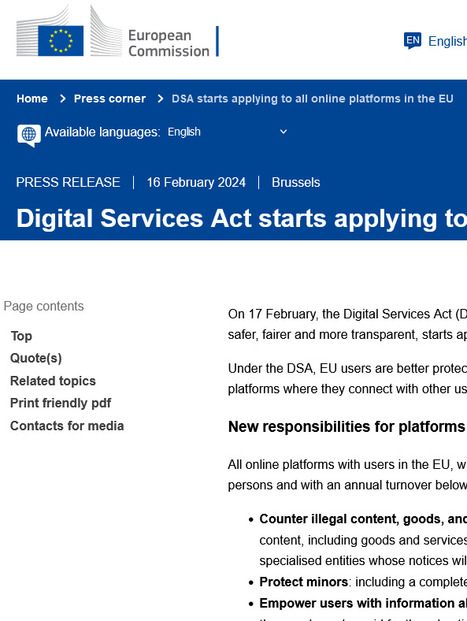Select the Brussels location text

point(296,182)
